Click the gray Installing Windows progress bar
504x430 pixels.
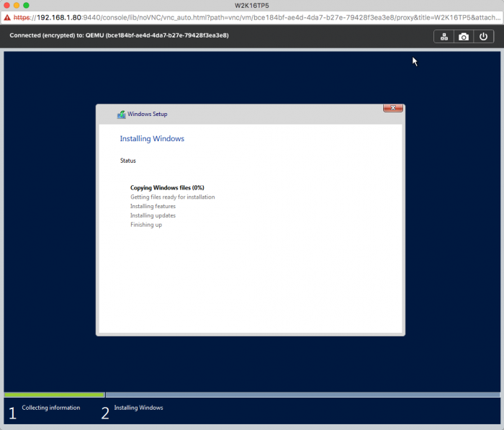[x=303, y=394]
